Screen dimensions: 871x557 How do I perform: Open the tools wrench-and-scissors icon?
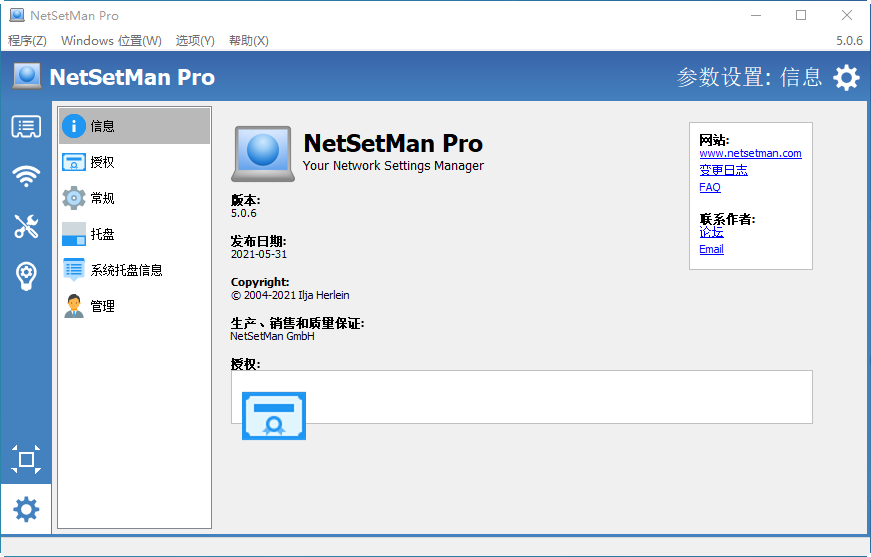[26, 226]
